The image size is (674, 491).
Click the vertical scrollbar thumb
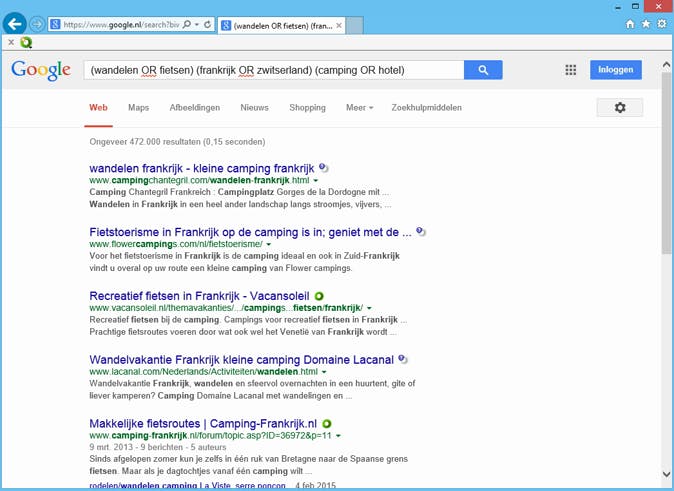666,163
